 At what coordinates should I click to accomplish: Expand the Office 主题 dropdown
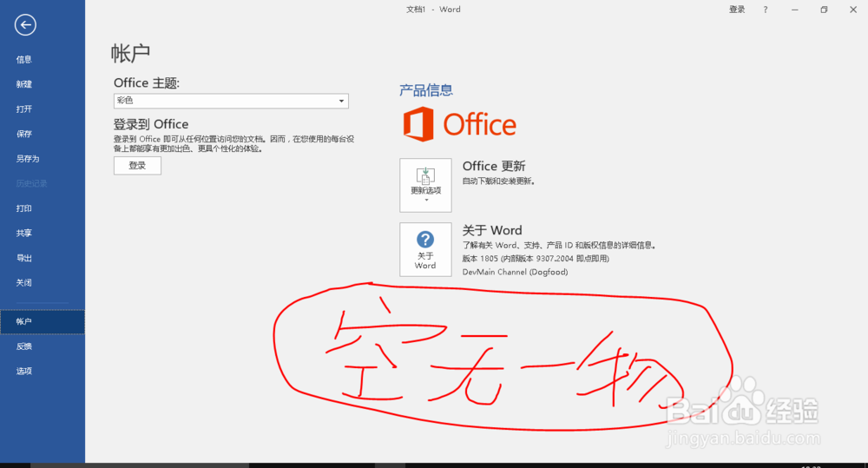(231, 101)
